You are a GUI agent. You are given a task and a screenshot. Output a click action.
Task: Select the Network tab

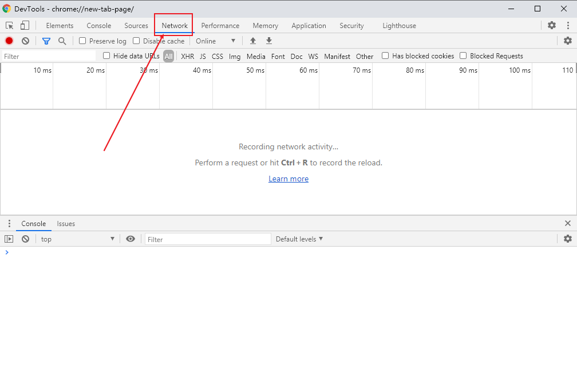175,26
